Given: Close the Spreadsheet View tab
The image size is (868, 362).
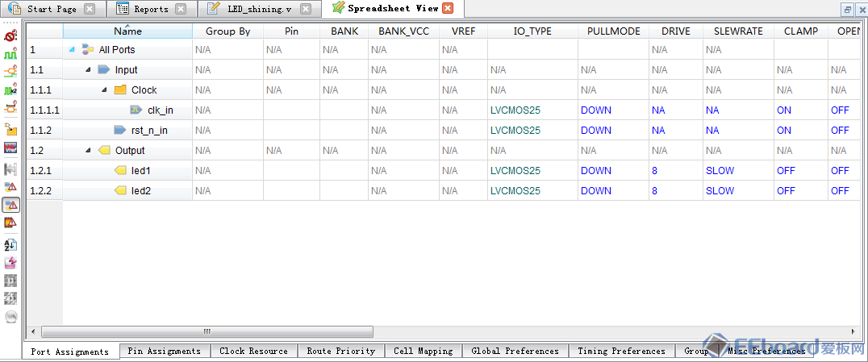Looking at the screenshot, I should click(449, 8).
